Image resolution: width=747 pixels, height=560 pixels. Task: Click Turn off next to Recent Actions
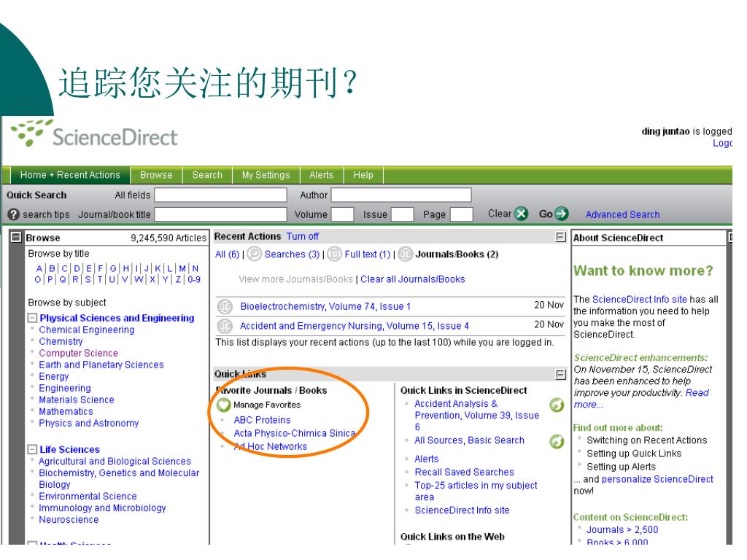(303, 236)
